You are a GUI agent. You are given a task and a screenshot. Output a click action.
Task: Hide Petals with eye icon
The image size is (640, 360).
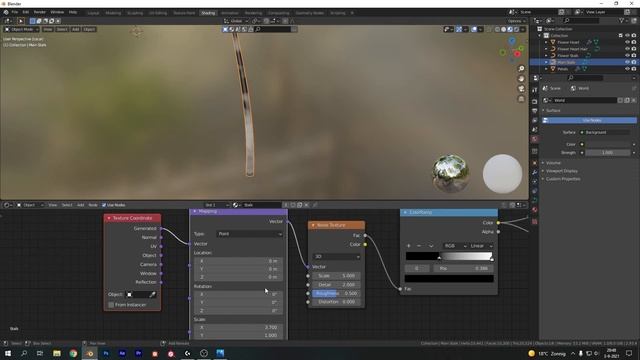click(627, 69)
